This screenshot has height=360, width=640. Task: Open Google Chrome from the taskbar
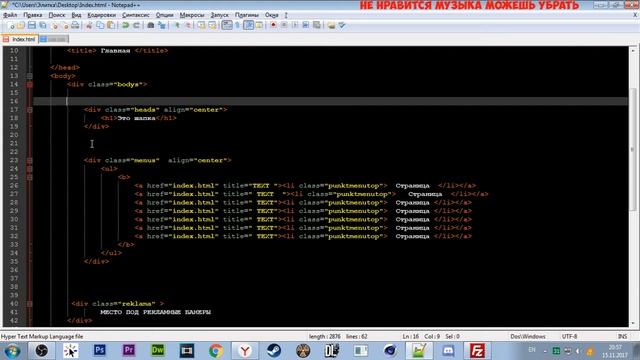[216, 351]
